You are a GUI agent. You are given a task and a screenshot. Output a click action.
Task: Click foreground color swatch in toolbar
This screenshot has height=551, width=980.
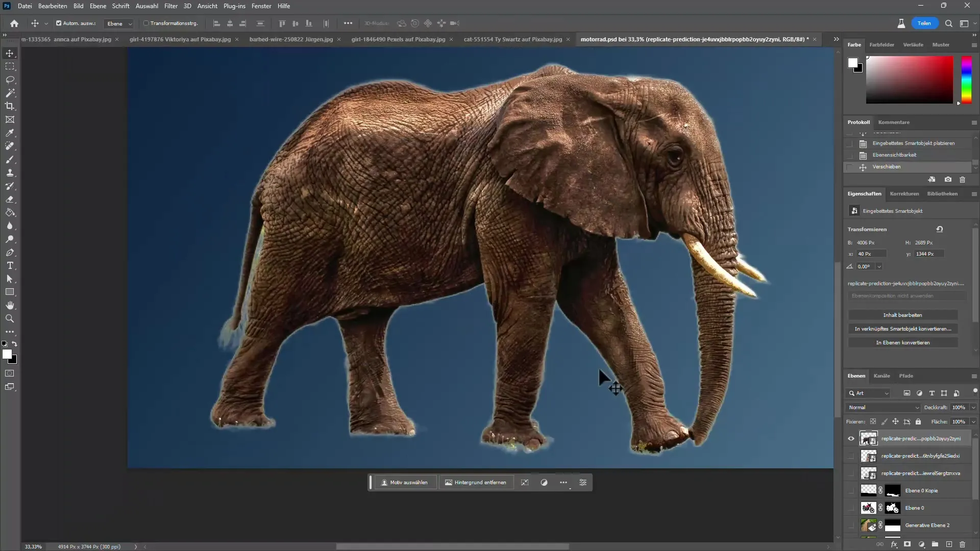(7, 354)
